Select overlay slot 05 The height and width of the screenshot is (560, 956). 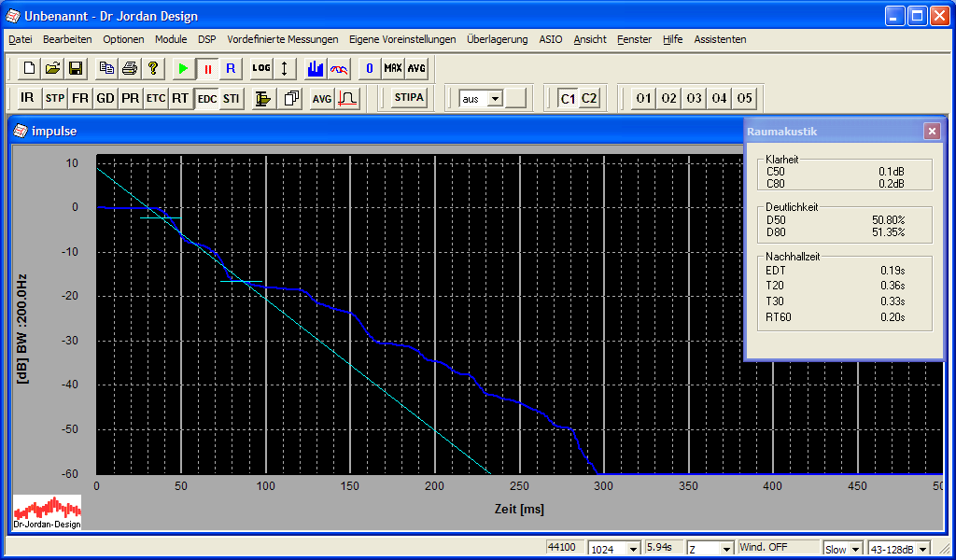(744, 98)
